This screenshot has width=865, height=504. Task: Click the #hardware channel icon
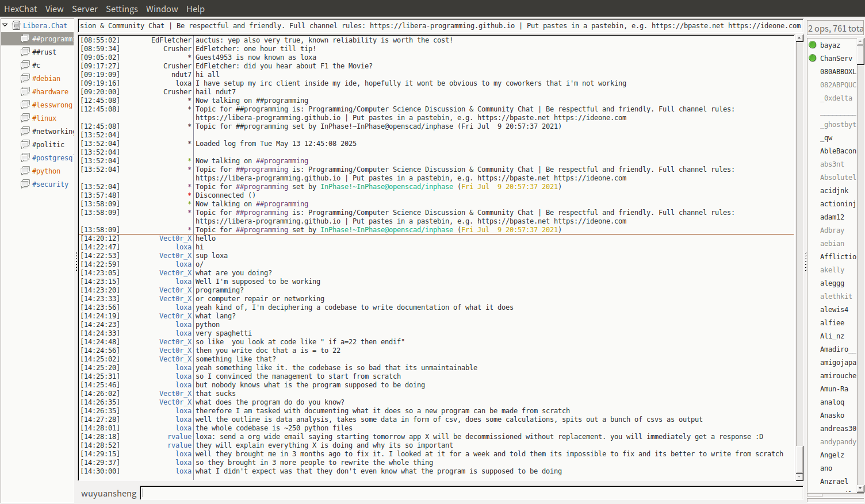pos(25,91)
